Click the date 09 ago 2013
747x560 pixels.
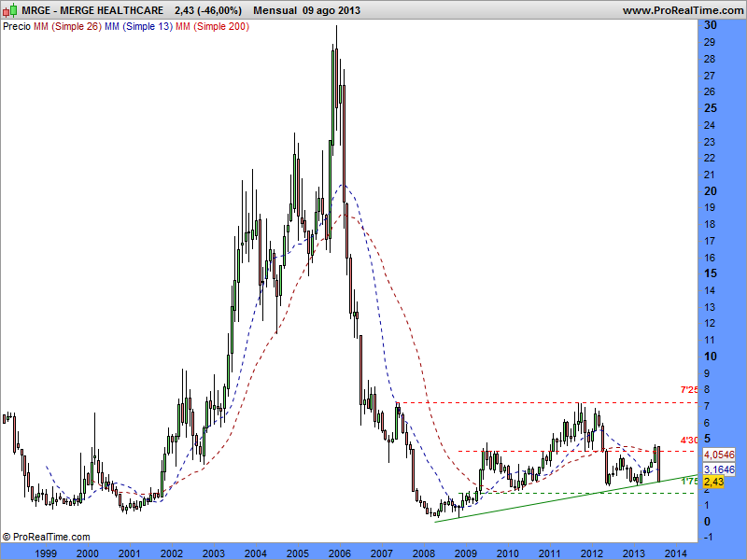point(331,10)
